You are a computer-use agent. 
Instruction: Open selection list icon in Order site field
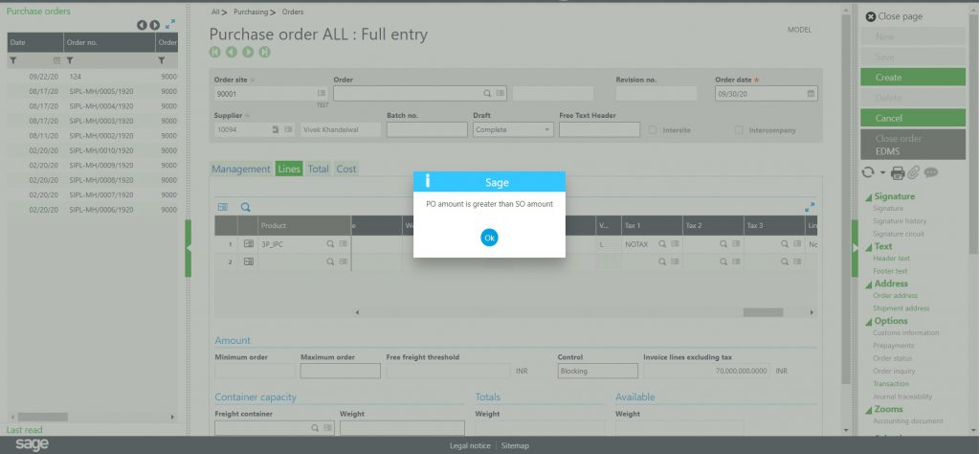coord(322,93)
